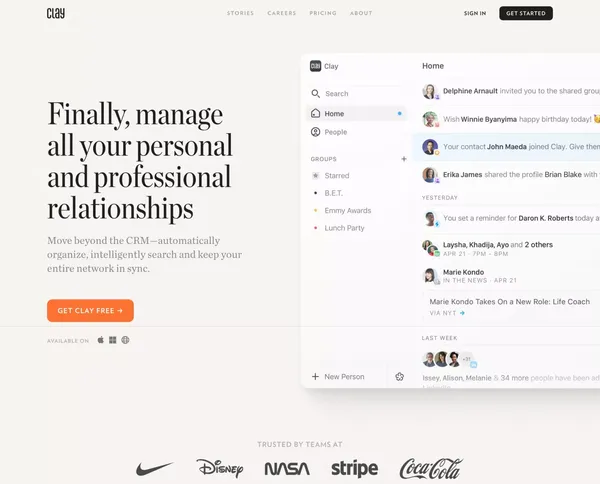This screenshot has height=484, width=600.
Task: Select People in the app sidebar
Action: 356,132
